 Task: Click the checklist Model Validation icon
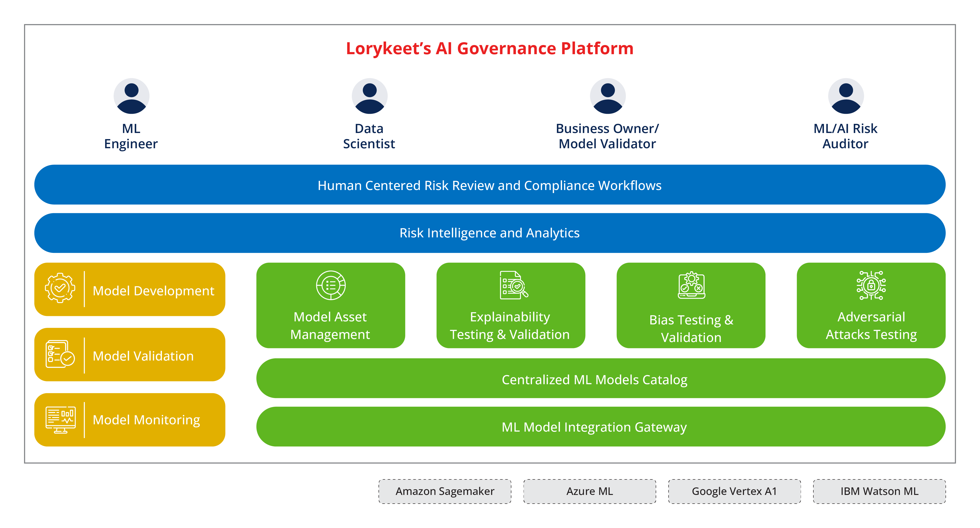(x=60, y=354)
